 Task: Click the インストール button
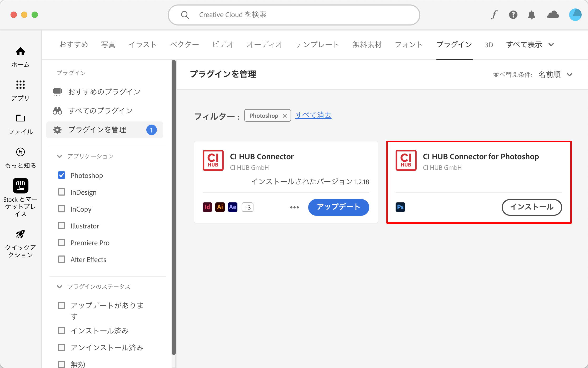532,207
